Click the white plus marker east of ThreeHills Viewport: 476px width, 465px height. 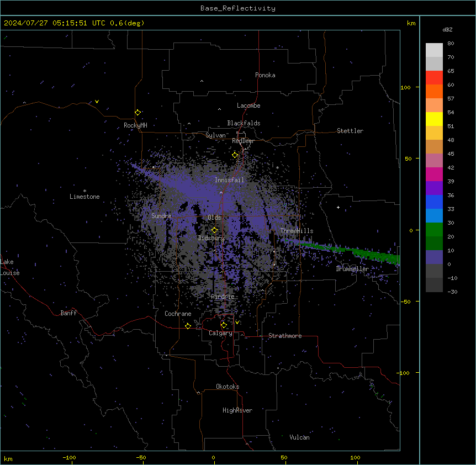click(338, 207)
